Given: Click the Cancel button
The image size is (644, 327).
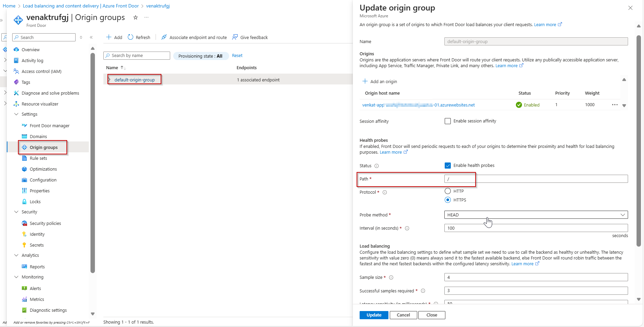Looking at the screenshot, I should (403, 315).
